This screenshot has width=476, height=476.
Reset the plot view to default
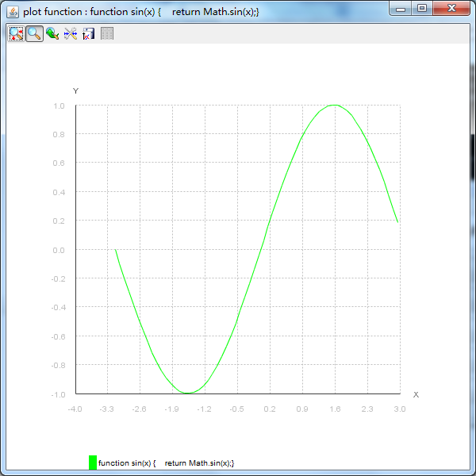52,33
